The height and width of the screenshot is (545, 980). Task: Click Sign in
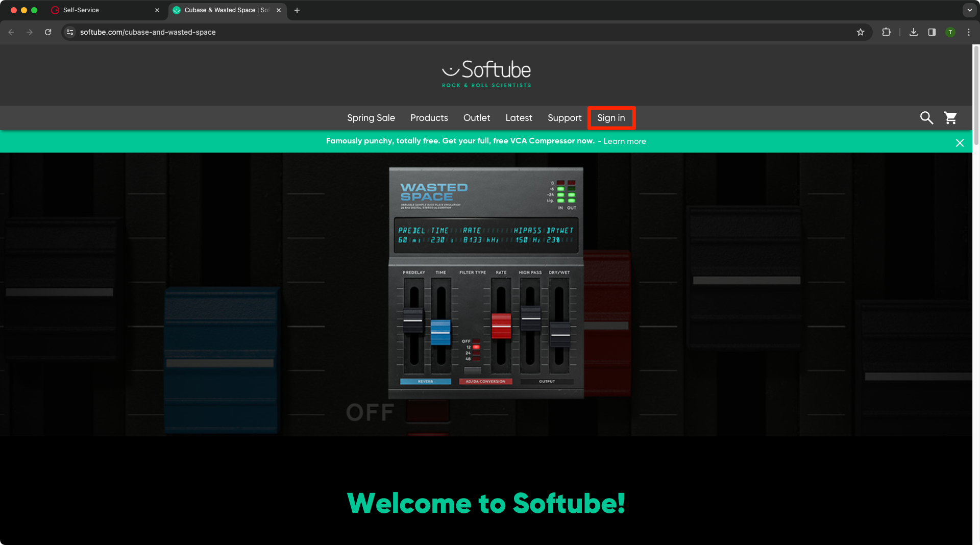point(611,118)
